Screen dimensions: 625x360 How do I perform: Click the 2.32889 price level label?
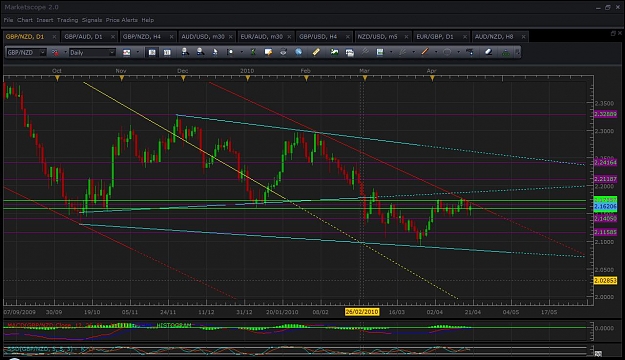point(605,114)
